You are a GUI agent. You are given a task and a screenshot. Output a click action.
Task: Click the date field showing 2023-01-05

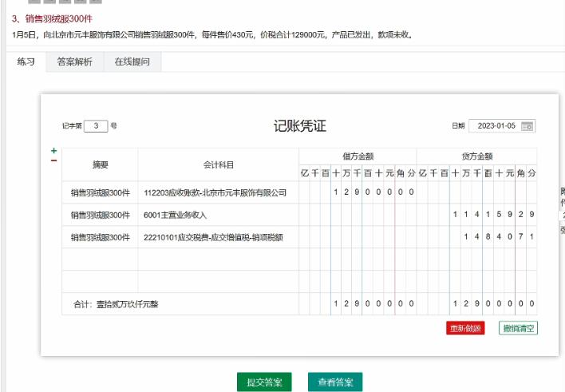pos(493,126)
